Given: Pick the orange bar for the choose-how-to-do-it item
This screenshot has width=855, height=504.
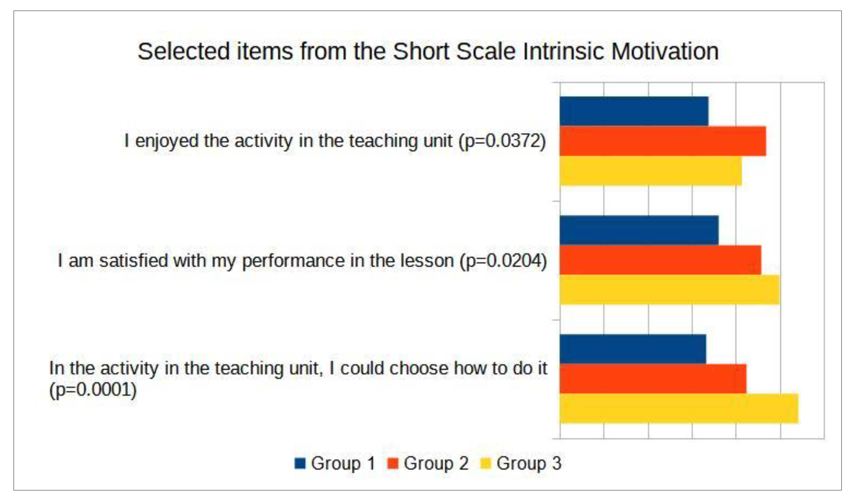Looking at the screenshot, I should click(x=653, y=379).
